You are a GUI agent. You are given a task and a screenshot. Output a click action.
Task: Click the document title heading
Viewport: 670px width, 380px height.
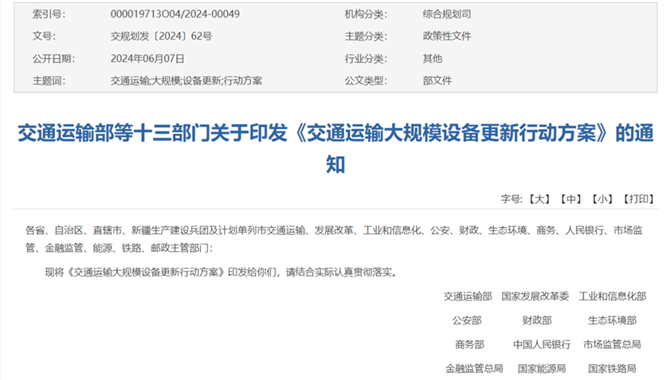click(x=335, y=148)
